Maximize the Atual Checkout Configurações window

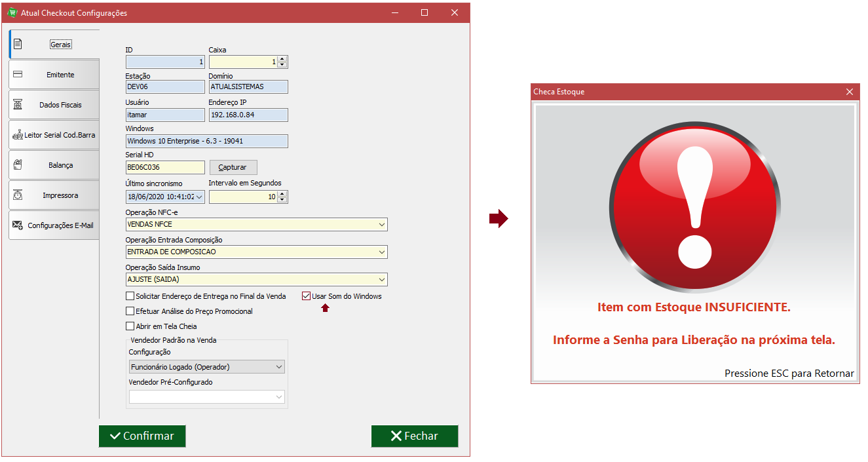point(425,12)
